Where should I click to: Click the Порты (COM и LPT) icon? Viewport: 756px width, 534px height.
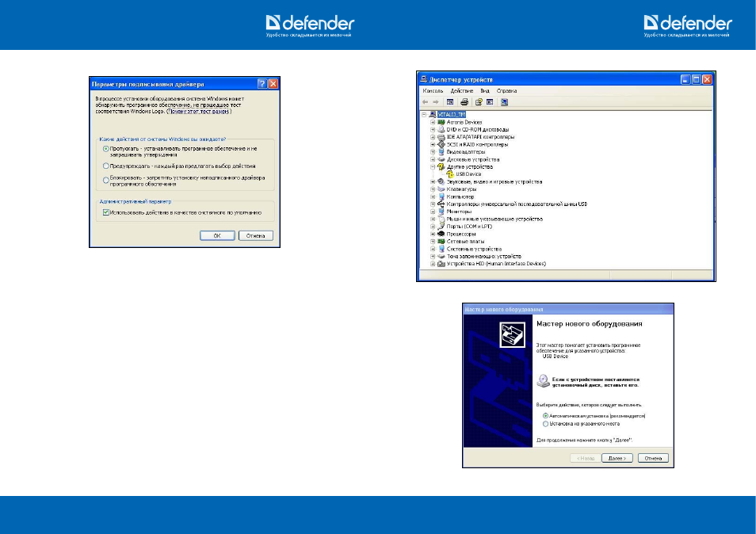tap(441, 227)
